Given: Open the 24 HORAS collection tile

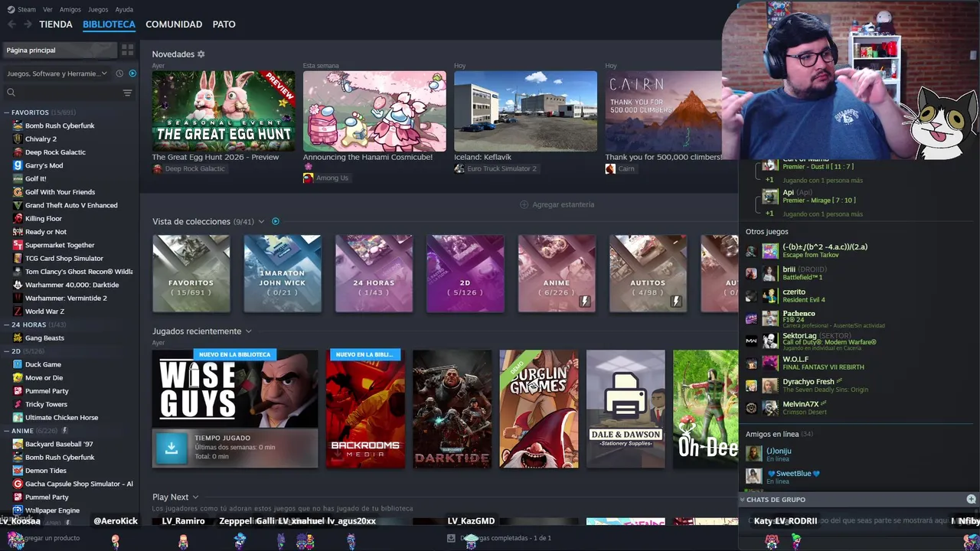Looking at the screenshot, I should [x=374, y=274].
